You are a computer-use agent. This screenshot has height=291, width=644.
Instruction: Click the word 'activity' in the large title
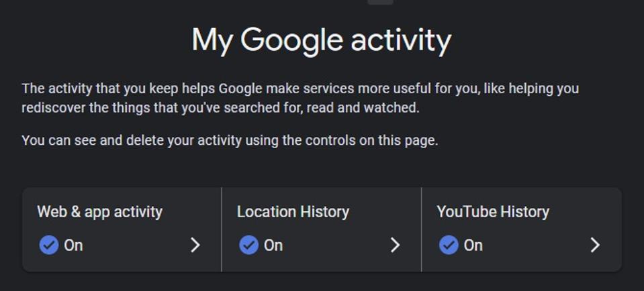[401, 40]
